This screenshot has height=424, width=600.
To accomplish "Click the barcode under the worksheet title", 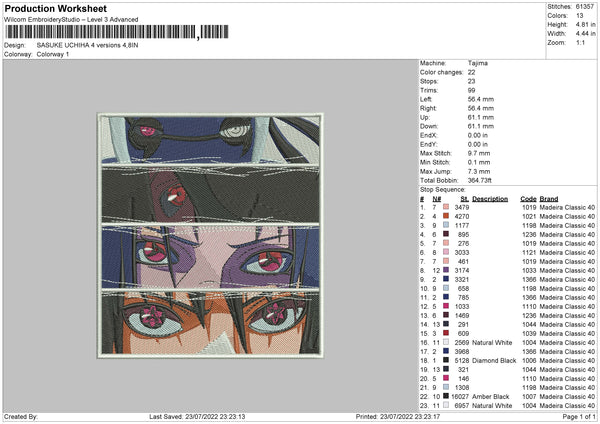I will [x=117, y=32].
